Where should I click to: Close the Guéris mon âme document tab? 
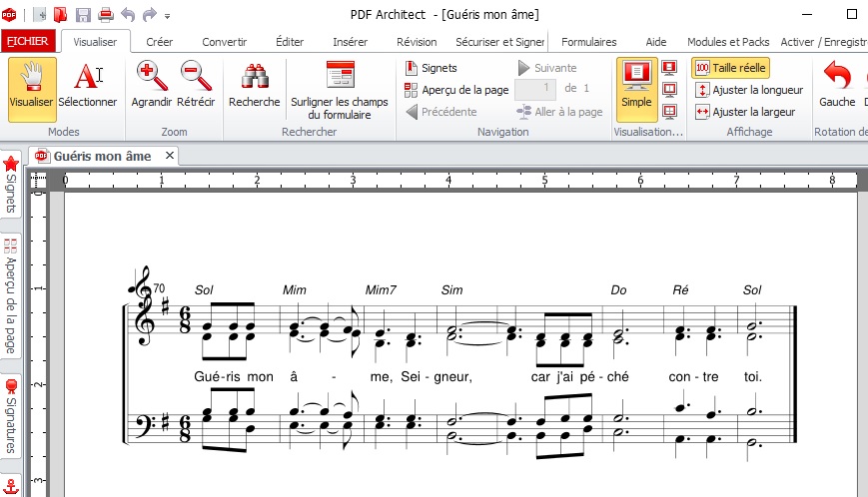[x=170, y=156]
